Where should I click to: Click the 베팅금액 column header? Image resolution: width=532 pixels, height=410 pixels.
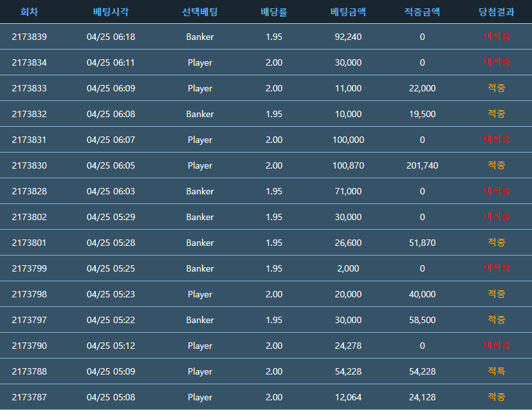(348, 12)
